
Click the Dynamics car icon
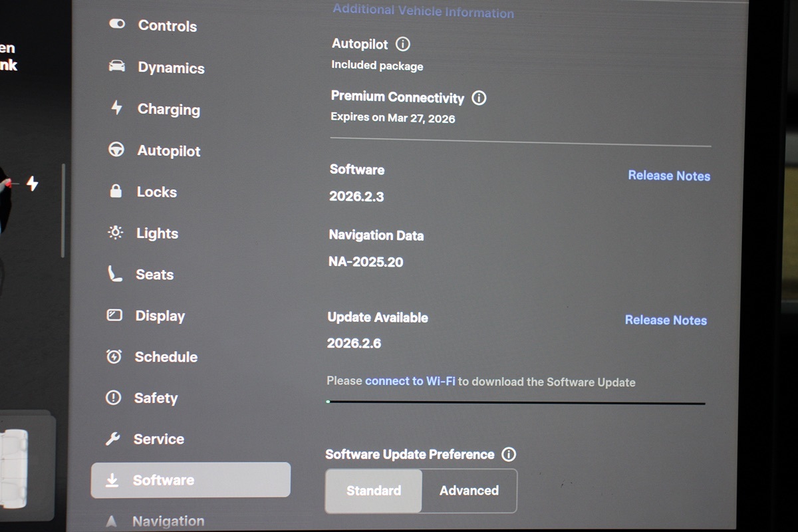tap(117, 66)
